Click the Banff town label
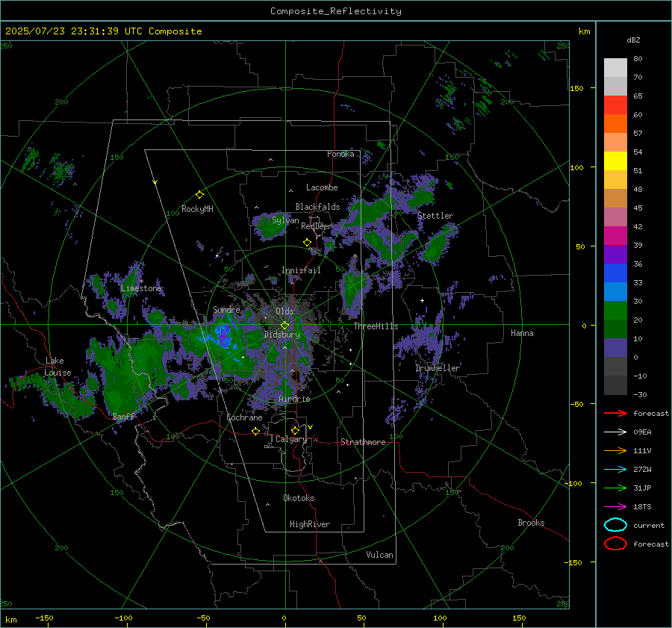The width and height of the screenshot is (672, 628). coord(123,416)
